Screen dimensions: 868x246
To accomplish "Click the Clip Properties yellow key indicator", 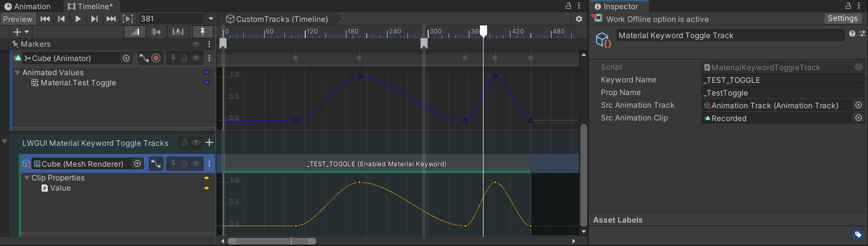I will click(x=206, y=178).
